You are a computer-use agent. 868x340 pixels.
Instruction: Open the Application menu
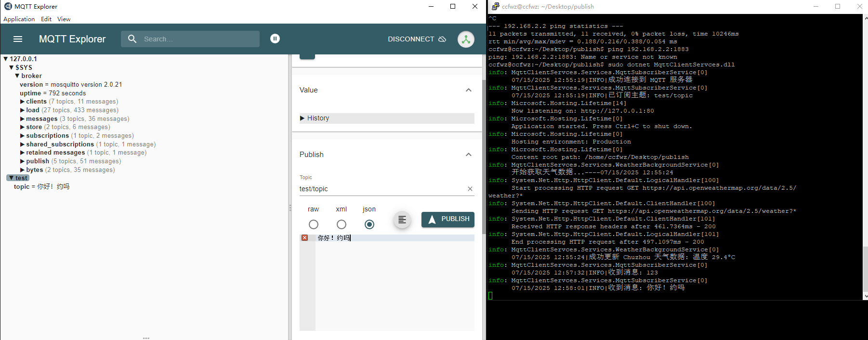click(x=19, y=19)
